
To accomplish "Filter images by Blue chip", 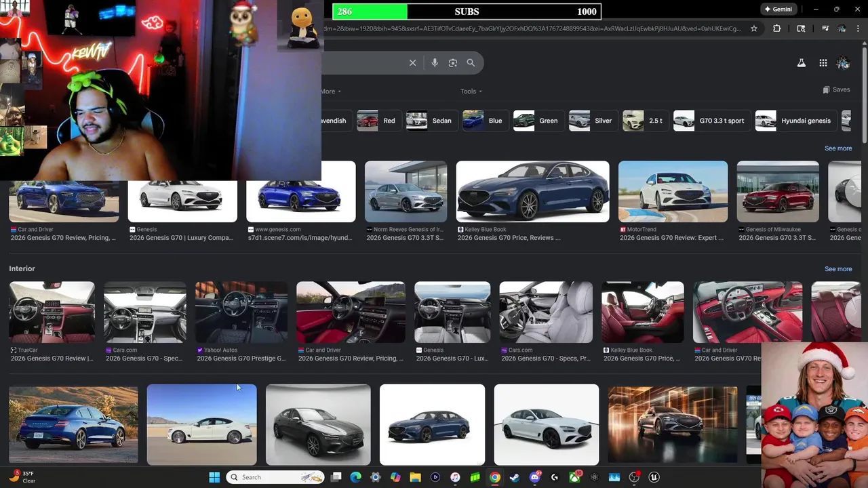I will click(484, 121).
